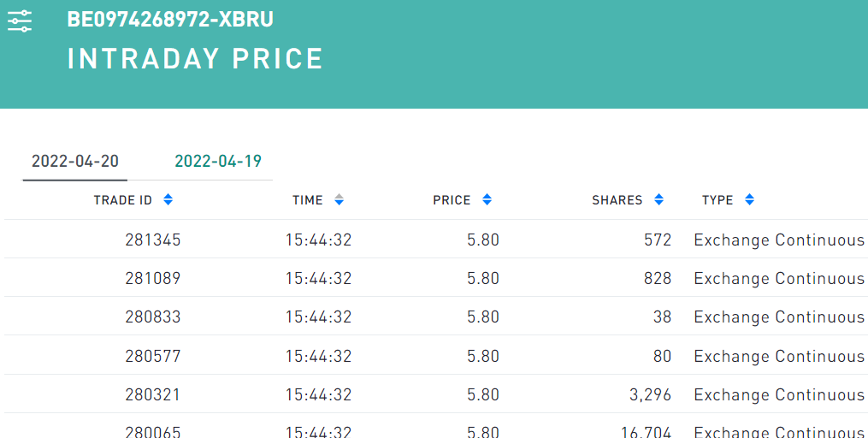Sort by Price column arrows
The image size is (868, 438).
coord(487,200)
